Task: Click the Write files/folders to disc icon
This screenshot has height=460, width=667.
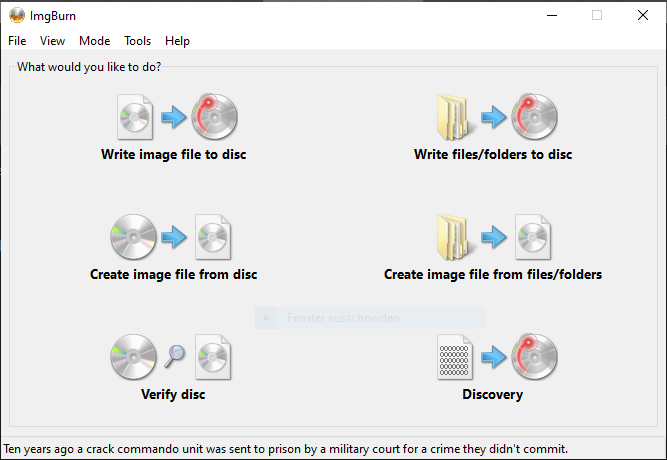Action: 497,117
